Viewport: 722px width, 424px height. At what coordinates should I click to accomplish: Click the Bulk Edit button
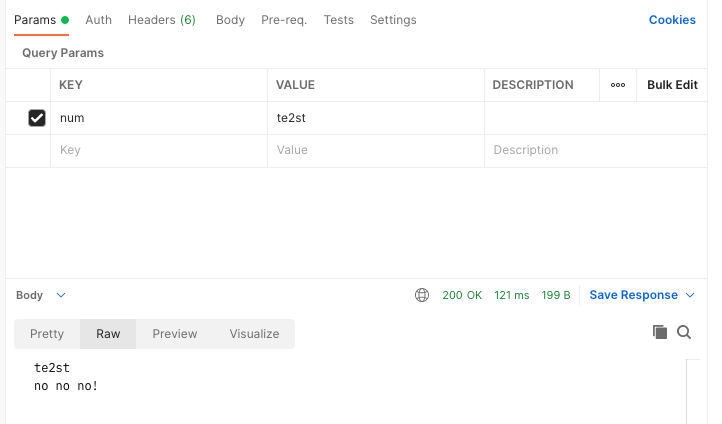(672, 85)
